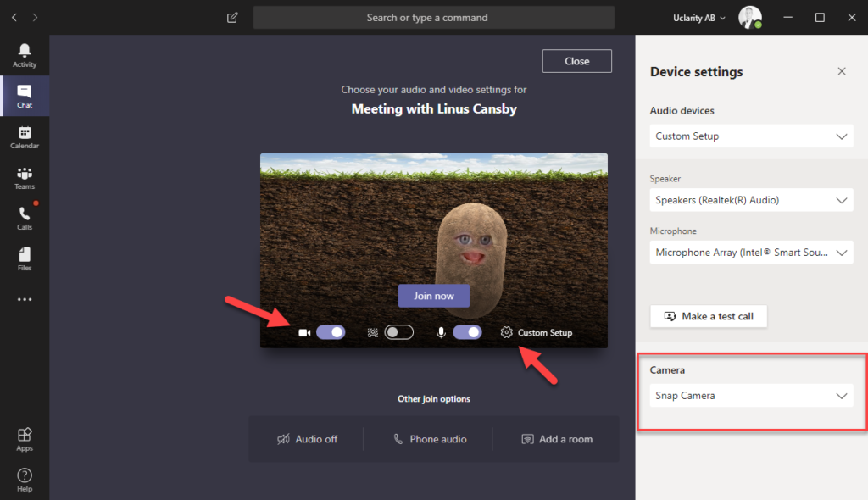Click the microphone icon in the preview
The height and width of the screenshot is (500, 868).
click(x=441, y=332)
